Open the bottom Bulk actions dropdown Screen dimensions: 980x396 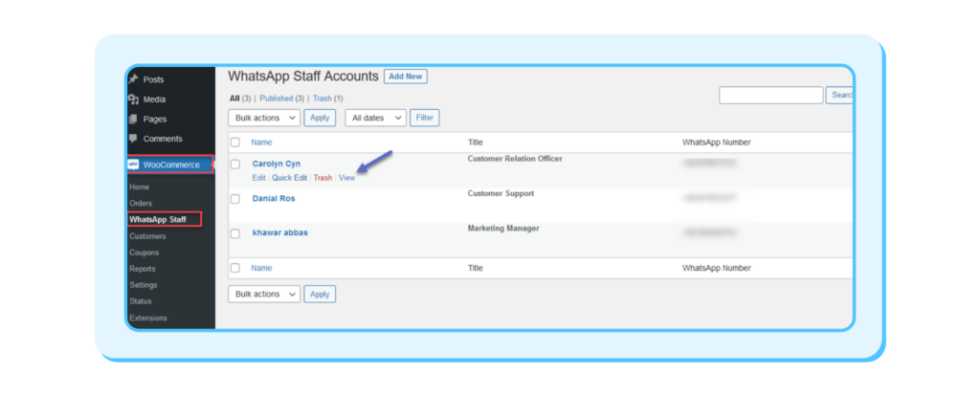pos(264,295)
